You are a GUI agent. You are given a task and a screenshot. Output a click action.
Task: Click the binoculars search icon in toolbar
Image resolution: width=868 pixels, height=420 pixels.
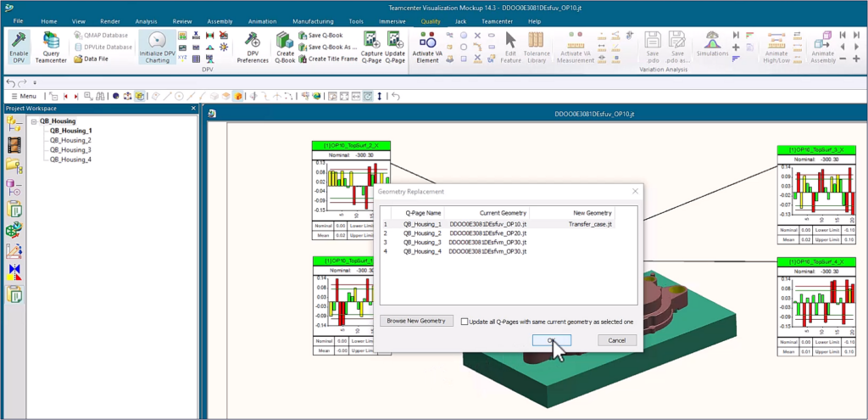click(101, 96)
